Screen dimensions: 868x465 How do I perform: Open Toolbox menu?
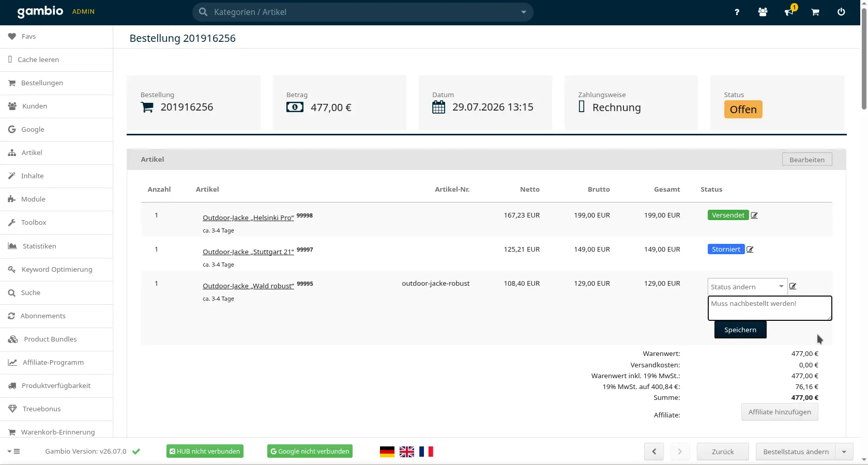pos(56,223)
